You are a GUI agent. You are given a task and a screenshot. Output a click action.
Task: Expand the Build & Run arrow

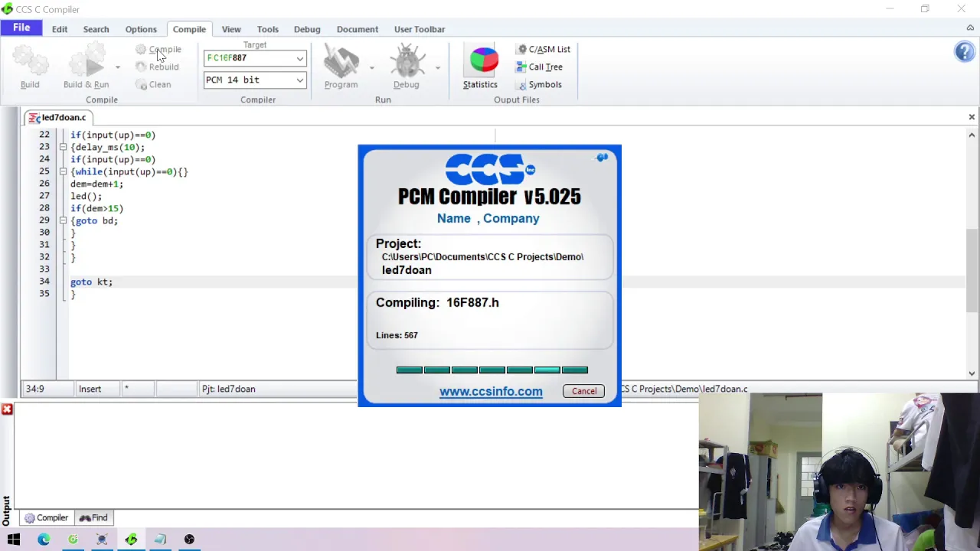(117, 67)
